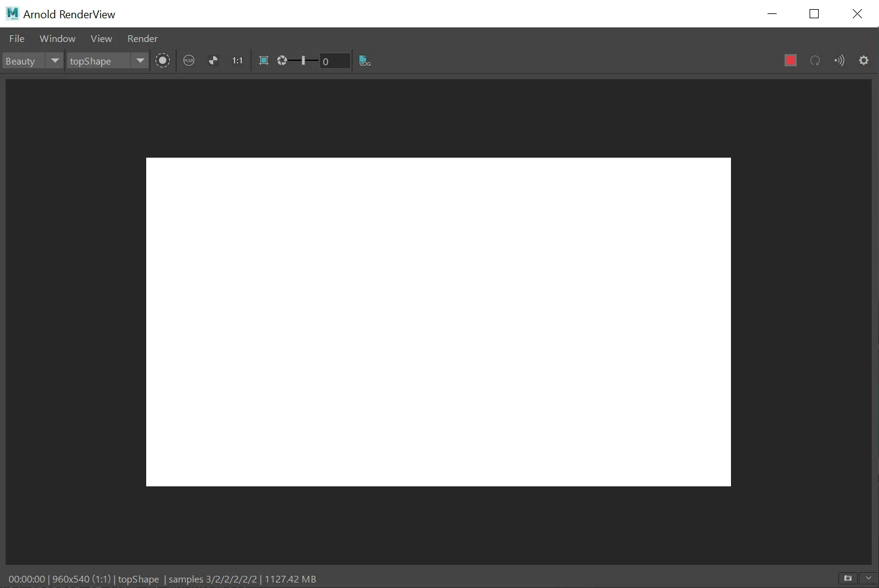879x588 pixels.
Task: Toggle the checkered alpha display icon
Action: click(x=213, y=61)
